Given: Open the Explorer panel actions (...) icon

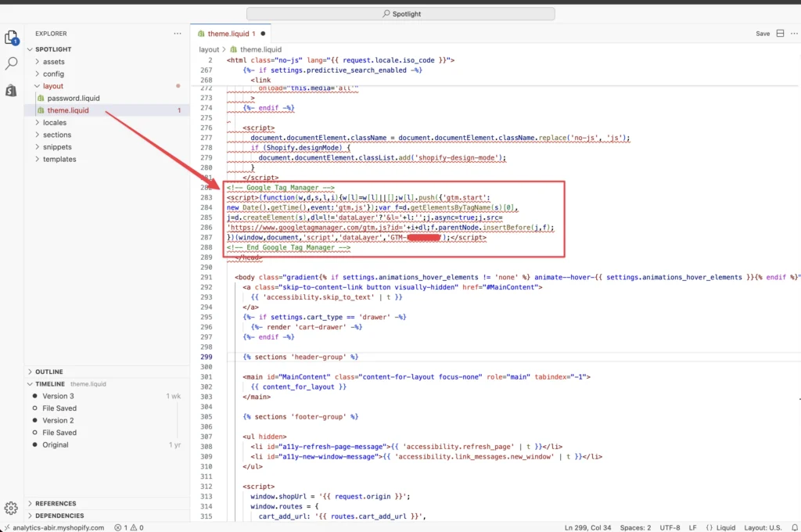Looking at the screenshot, I should 177,34.
